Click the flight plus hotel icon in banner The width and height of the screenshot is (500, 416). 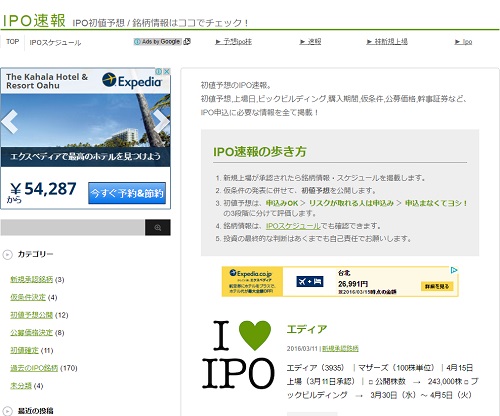[310, 282]
